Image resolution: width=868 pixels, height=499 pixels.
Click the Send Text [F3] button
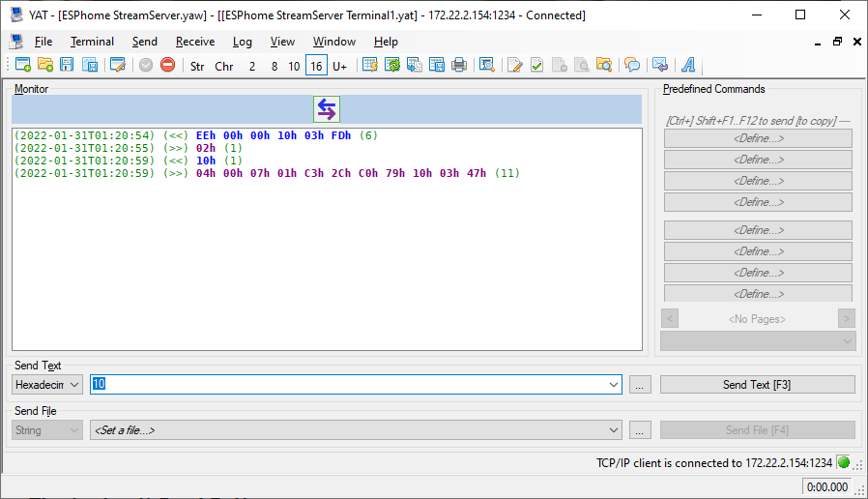pyautogui.click(x=757, y=385)
